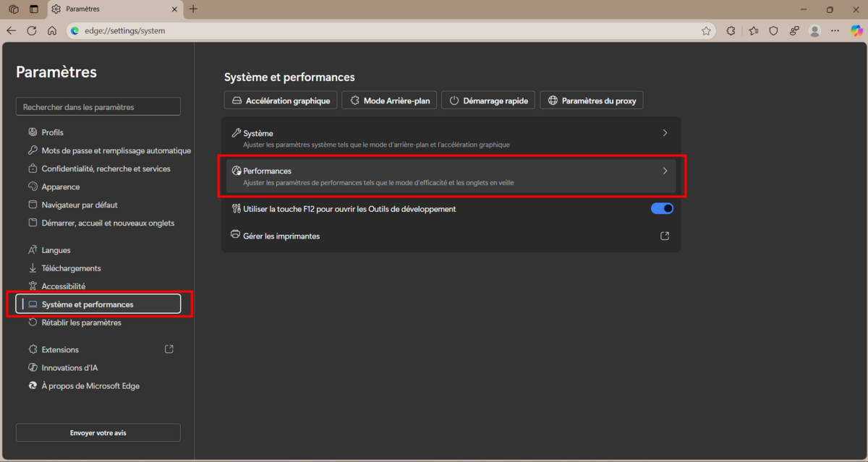Toggle the vertical tabs icon

[34, 9]
